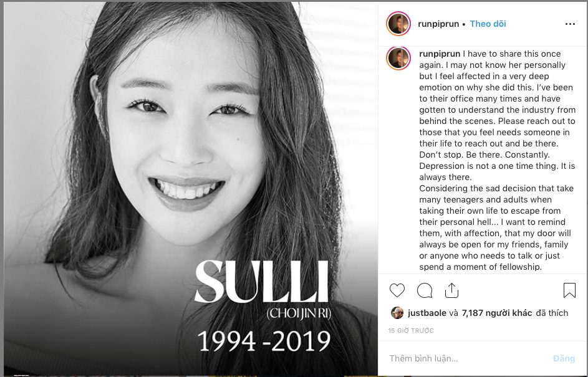Open runpiprun username link in the header
The image size is (588, 377).
[x=438, y=24]
